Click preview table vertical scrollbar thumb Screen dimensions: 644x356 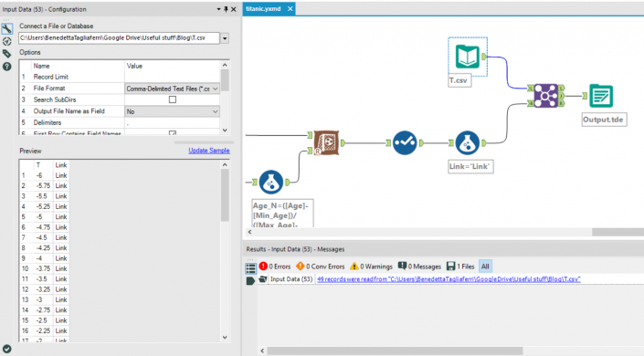(225, 195)
